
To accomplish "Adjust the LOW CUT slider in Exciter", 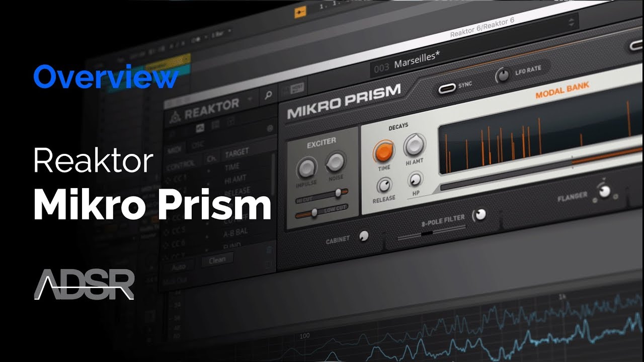I will coord(321,212).
